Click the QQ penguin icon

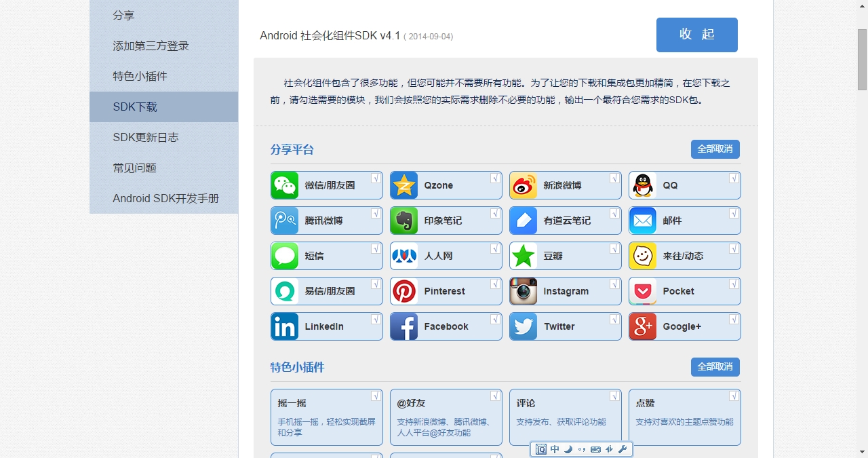pyautogui.click(x=643, y=185)
